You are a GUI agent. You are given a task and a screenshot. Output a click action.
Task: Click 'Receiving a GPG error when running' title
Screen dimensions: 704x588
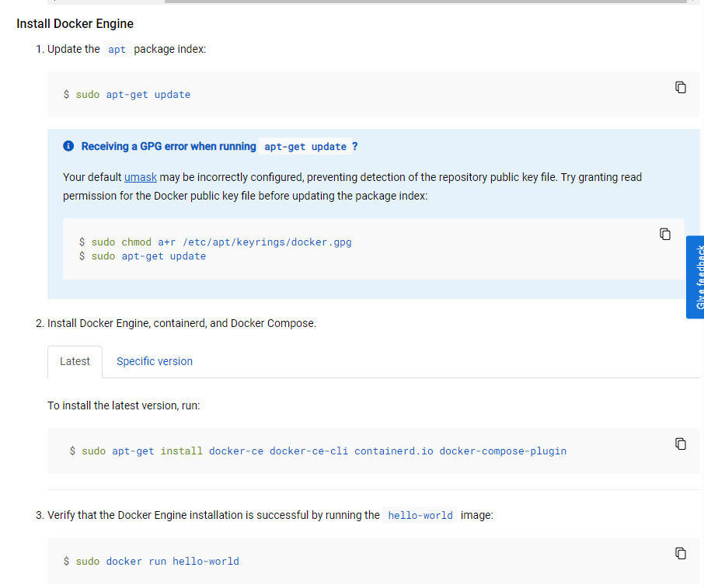click(x=169, y=146)
